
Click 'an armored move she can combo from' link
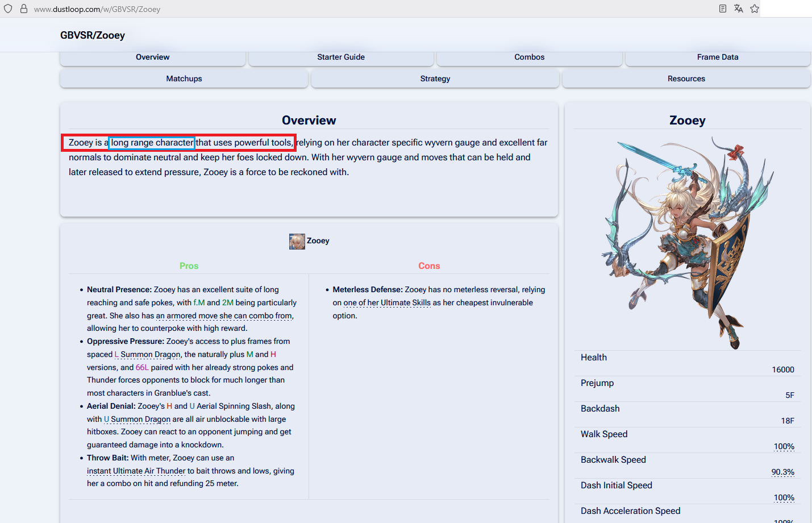[x=224, y=316]
